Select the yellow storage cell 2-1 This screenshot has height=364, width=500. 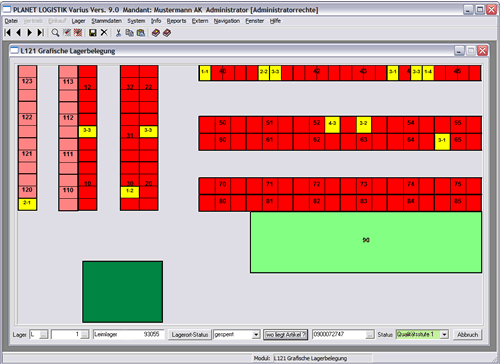(x=27, y=204)
